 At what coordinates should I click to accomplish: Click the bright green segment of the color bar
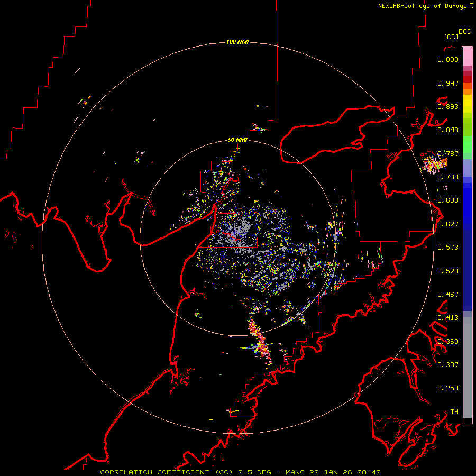[x=467, y=144]
